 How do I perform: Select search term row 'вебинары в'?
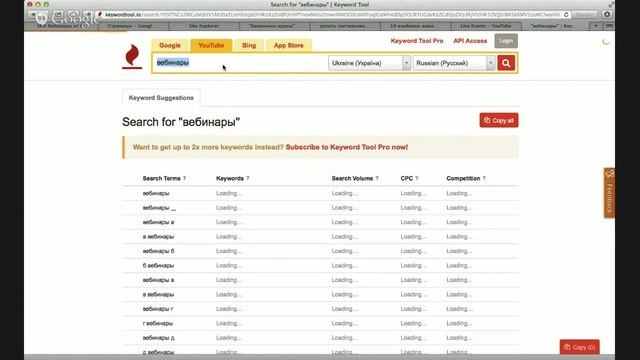tap(320, 280)
